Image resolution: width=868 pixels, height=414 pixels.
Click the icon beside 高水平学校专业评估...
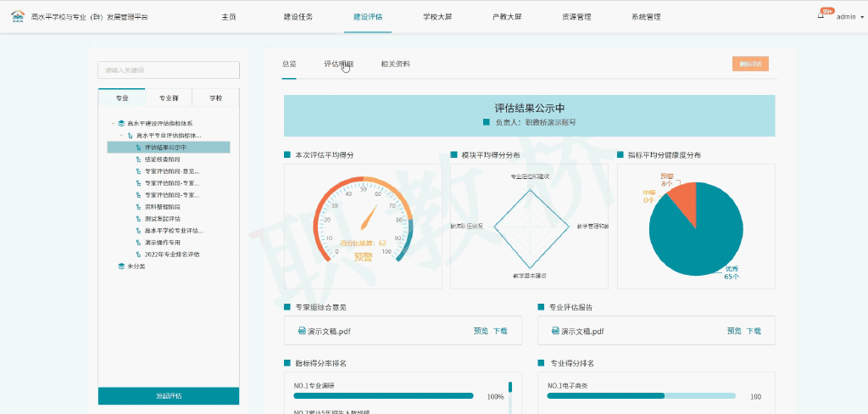[x=138, y=231]
